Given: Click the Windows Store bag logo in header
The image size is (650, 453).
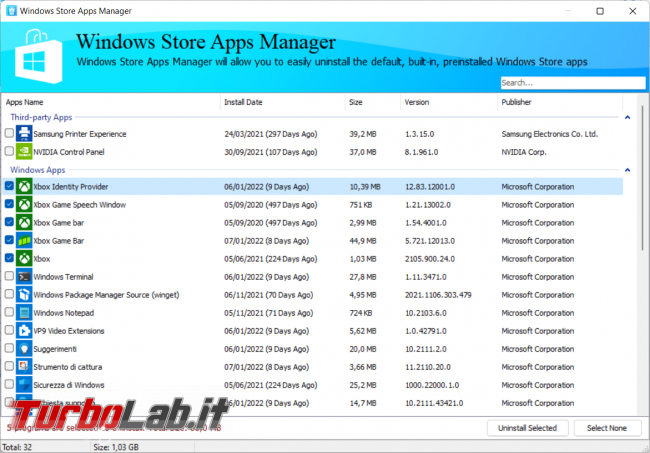Looking at the screenshot, I should 38,57.
